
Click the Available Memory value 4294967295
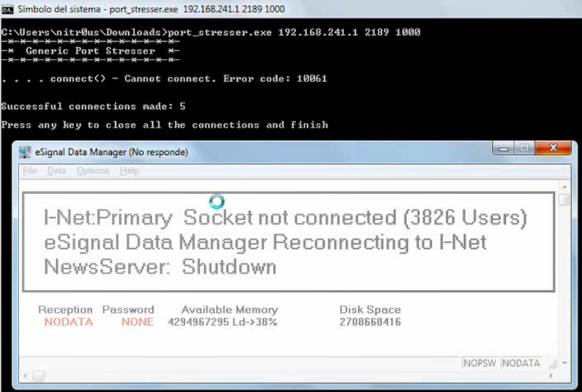coord(199,322)
